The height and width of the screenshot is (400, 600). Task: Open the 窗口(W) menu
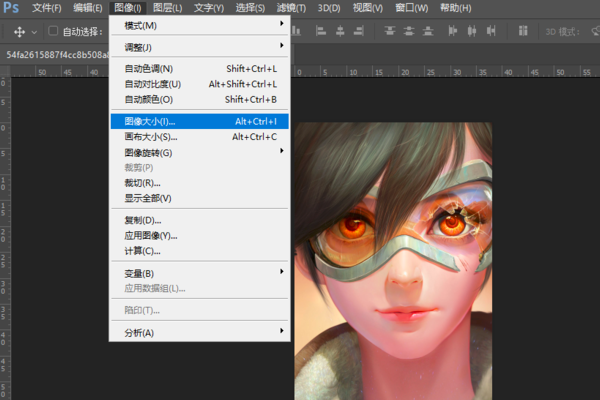411,8
